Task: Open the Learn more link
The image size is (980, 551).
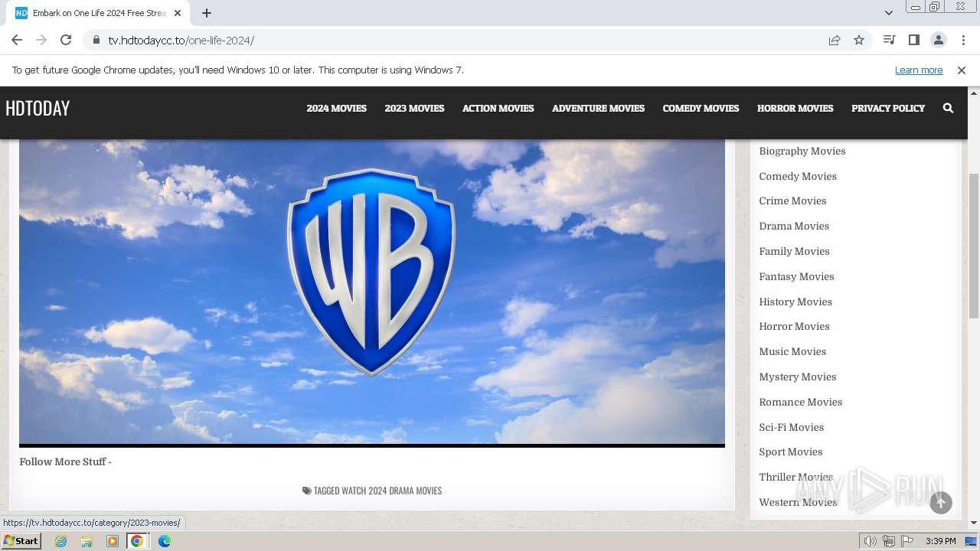Action: click(x=919, y=70)
